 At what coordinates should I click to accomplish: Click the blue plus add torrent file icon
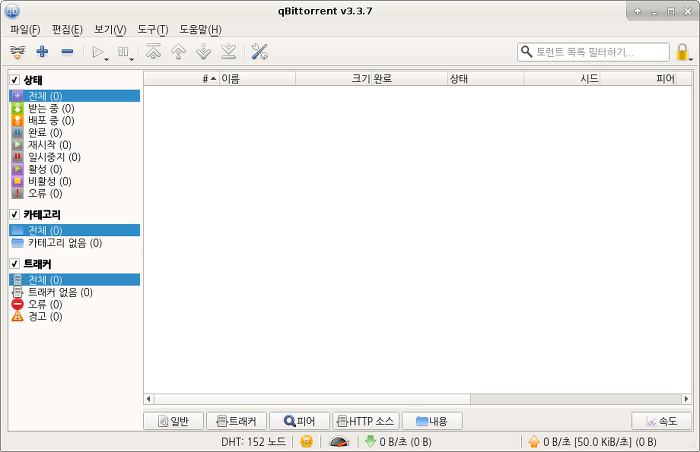point(42,52)
